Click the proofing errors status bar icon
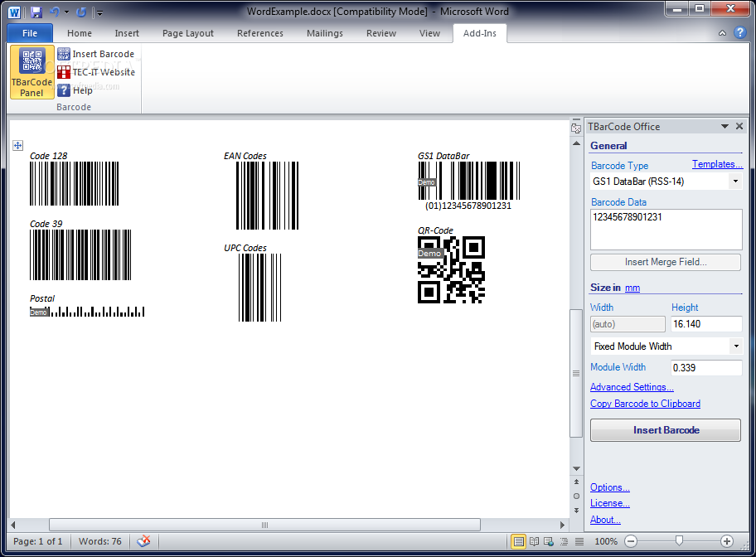Image resolution: width=756 pixels, height=557 pixels. coord(143,541)
